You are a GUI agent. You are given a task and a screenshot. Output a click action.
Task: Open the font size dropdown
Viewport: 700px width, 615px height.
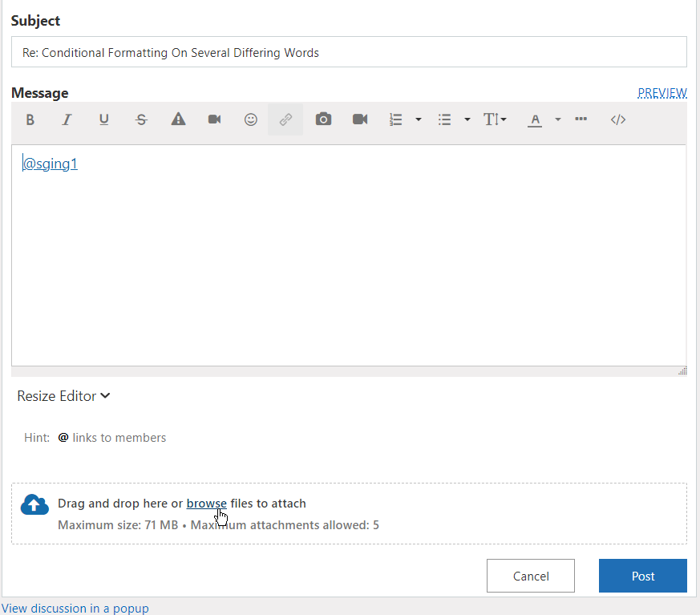495,119
